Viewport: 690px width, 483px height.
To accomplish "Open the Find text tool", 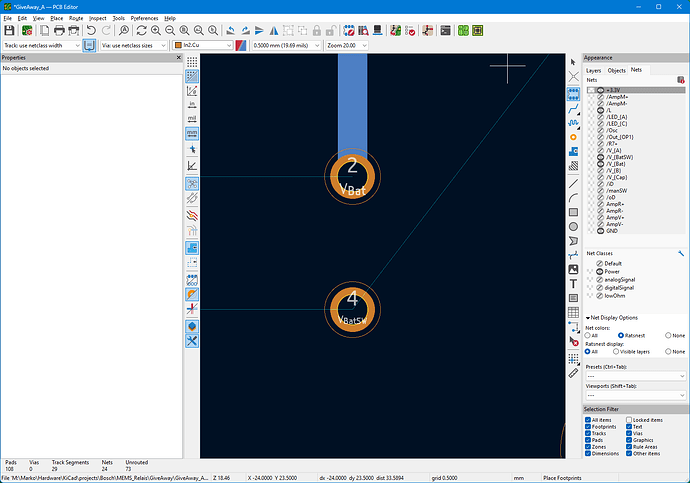I will pyautogui.click(x=124, y=30).
